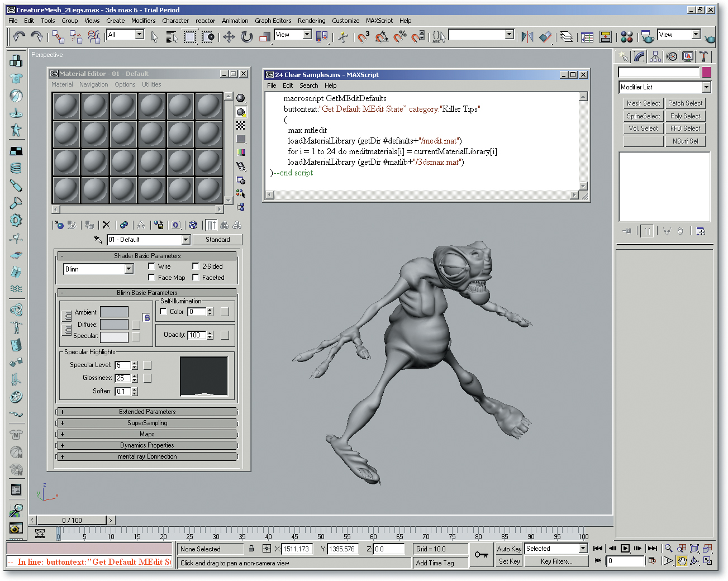Click Sample Type sphere icon in Material Editor
Image resolution: width=728 pixels, height=581 pixels.
click(x=241, y=98)
